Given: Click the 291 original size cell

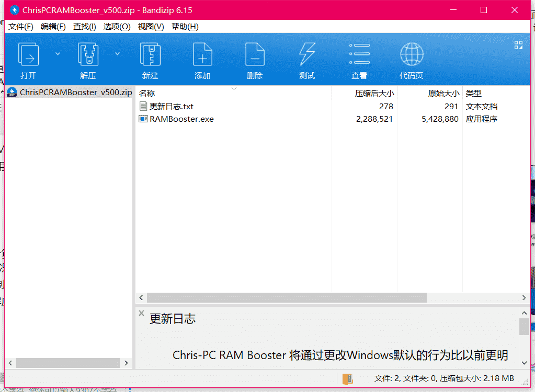Looking at the screenshot, I should 451,106.
